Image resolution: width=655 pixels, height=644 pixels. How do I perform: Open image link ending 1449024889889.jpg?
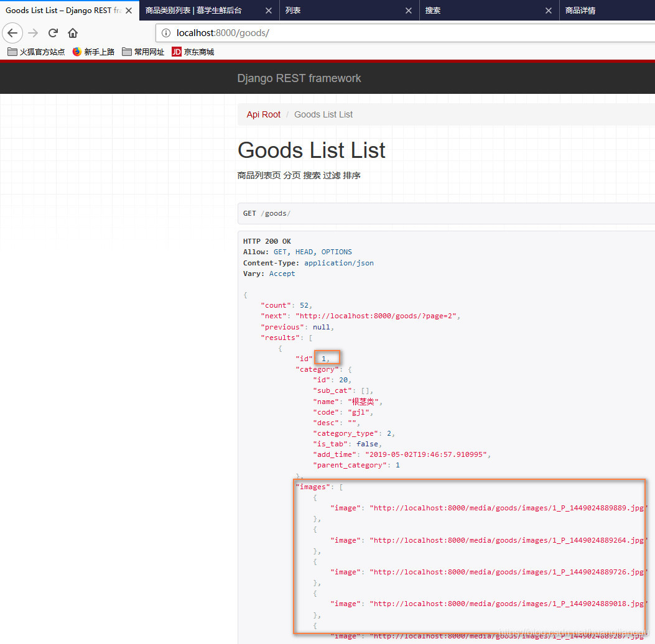point(508,508)
